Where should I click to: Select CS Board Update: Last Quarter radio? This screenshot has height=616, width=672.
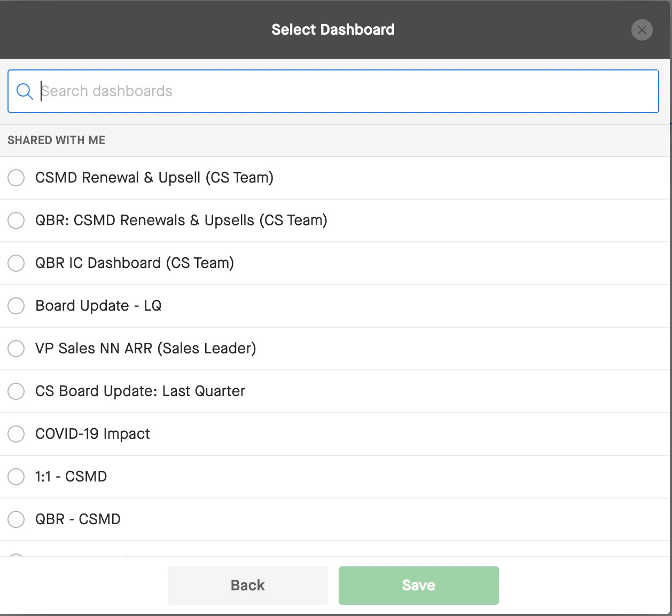[x=16, y=391]
